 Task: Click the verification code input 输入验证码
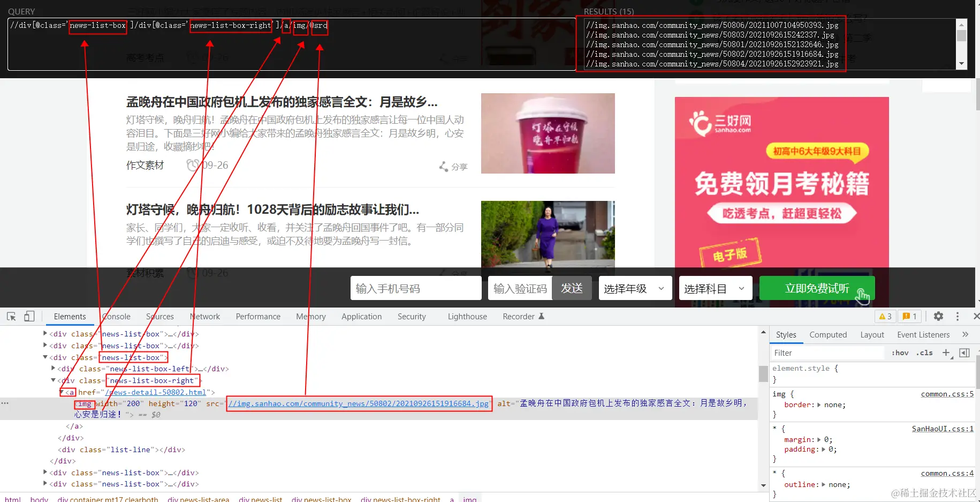coord(520,288)
